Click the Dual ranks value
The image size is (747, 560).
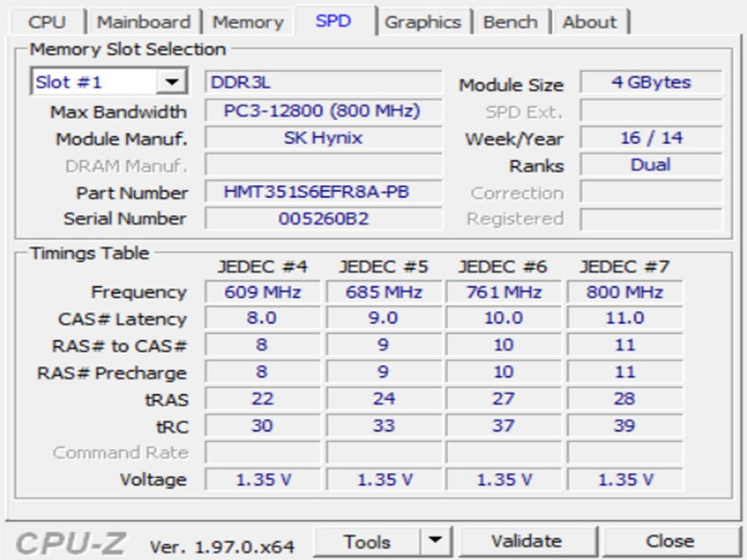pyautogui.click(x=651, y=165)
